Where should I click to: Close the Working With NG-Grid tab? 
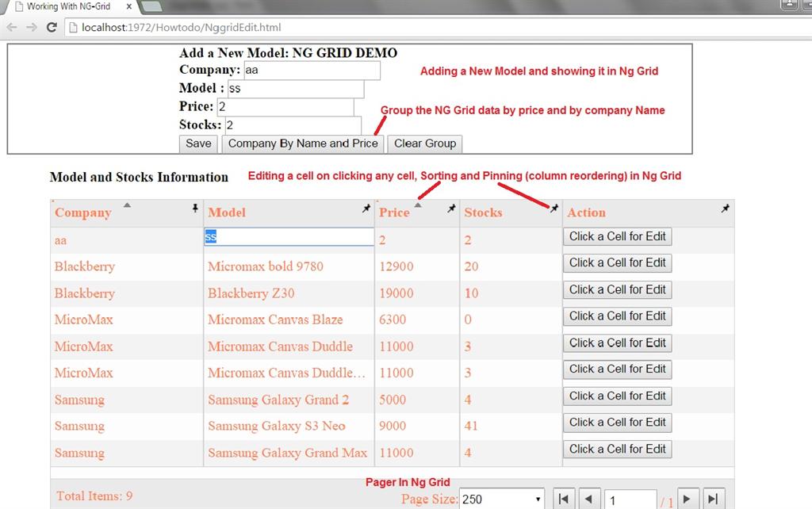[x=129, y=6]
